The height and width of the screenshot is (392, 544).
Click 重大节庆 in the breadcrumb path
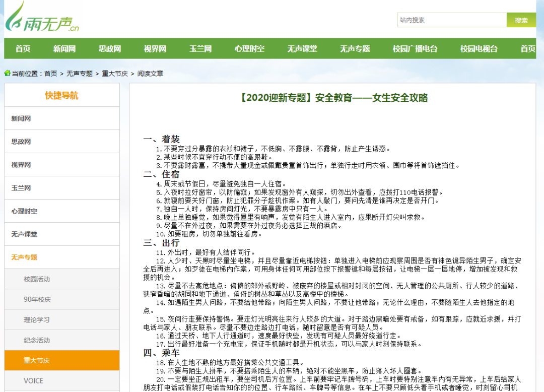pyautogui.click(x=115, y=74)
